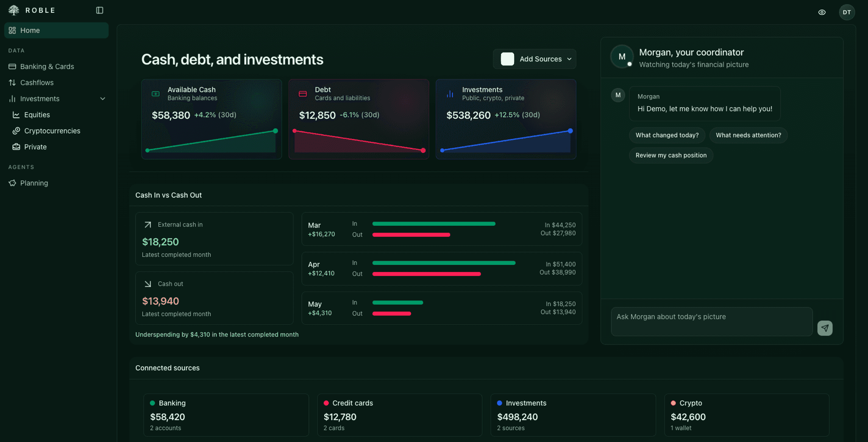Click the Connected sources heading
The height and width of the screenshot is (442, 868).
(167, 368)
